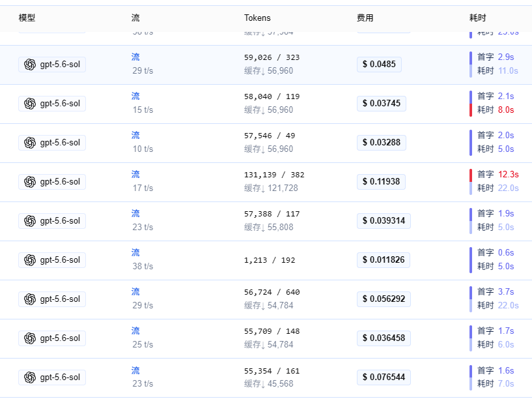This screenshot has width=532, height=399.
Task: Click the 流 link in the 10 t/s row
Action: point(135,135)
